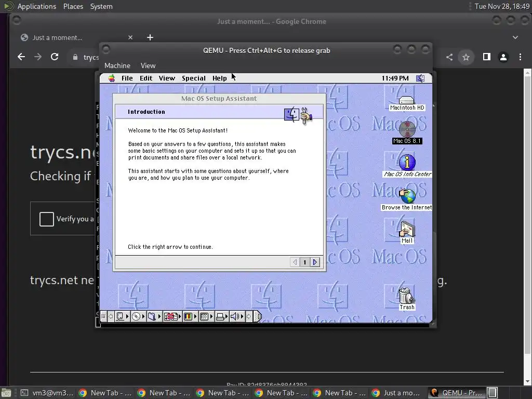Open the Applications menu in the top panel

click(37, 6)
